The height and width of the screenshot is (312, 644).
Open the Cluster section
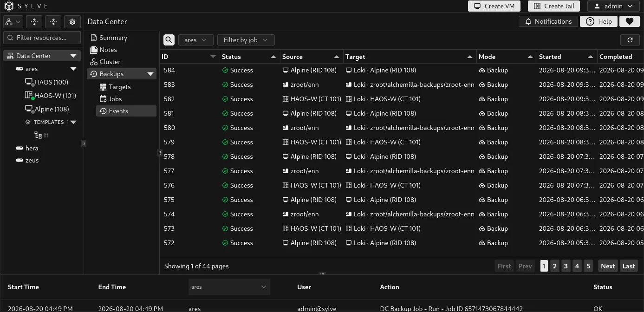click(110, 62)
